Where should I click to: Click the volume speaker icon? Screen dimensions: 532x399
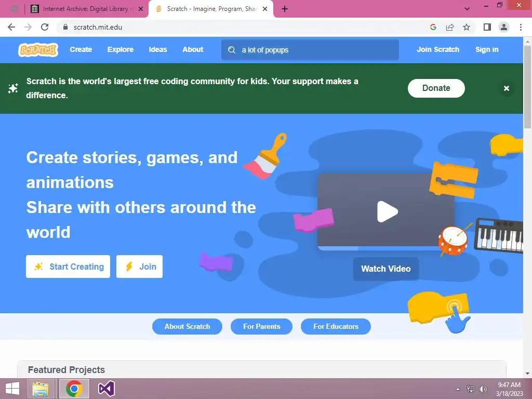coord(483,389)
